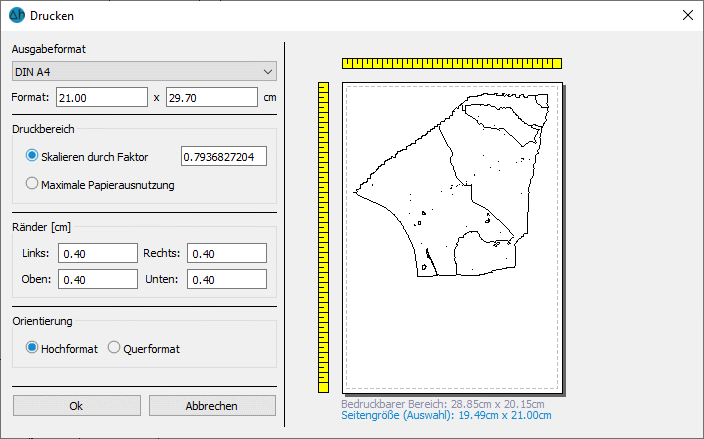The image size is (704, 439).
Task: Click the map print preview page
Action: [x=452, y=238]
